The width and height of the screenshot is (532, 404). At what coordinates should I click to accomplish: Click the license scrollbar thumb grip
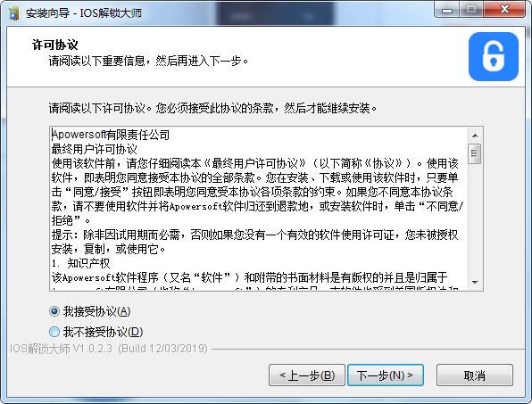point(474,154)
